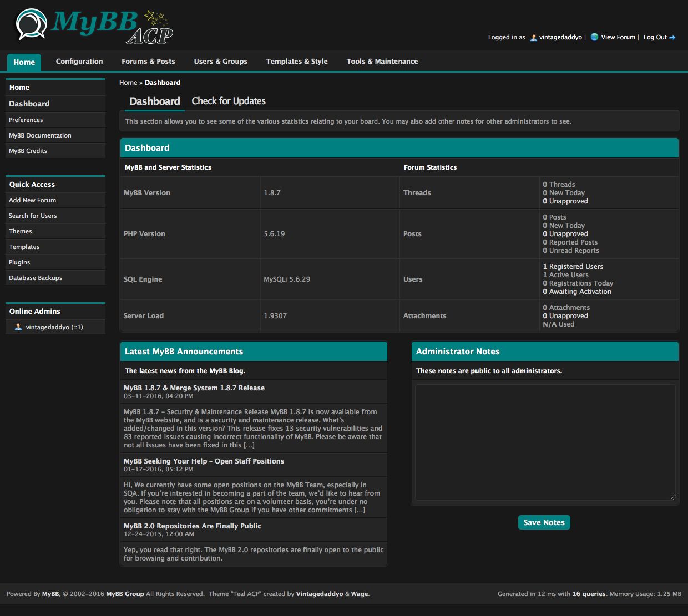Open the Home breadcrumb link
This screenshot has width=688, height=616.
(128, 83)
